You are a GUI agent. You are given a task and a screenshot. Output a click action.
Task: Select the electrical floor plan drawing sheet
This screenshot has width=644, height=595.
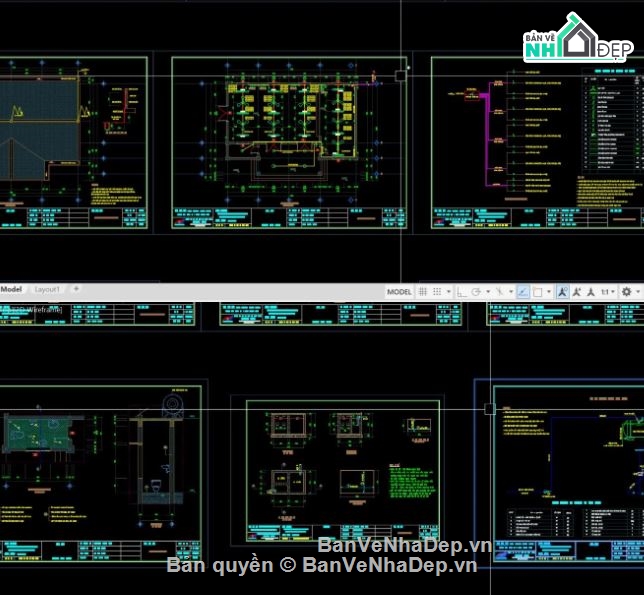(x=289, y=142)
